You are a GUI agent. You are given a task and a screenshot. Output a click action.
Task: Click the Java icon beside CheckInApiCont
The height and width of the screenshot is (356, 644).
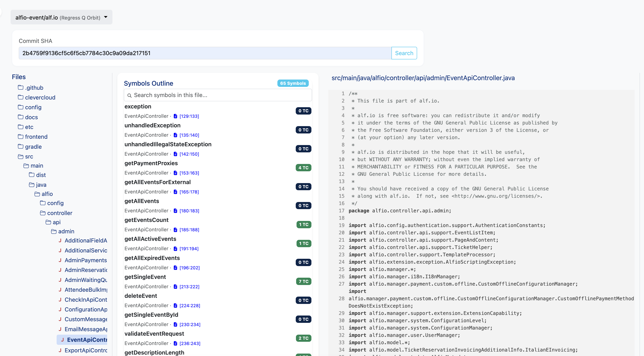pos(60,300)
